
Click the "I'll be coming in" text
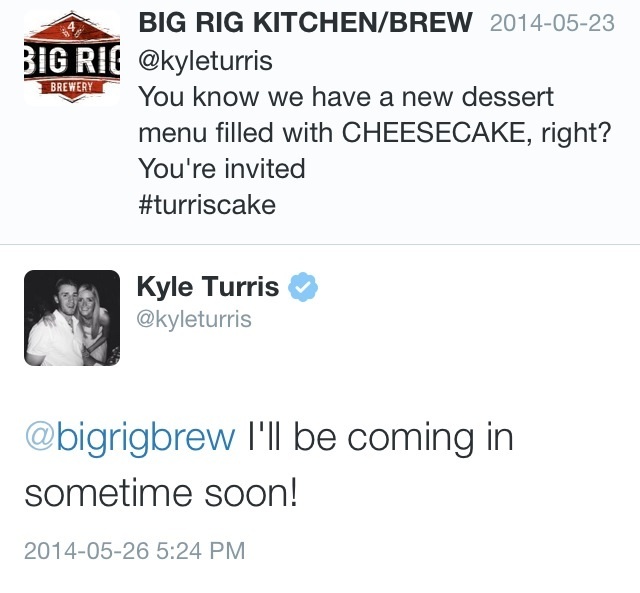pos(380,439)
